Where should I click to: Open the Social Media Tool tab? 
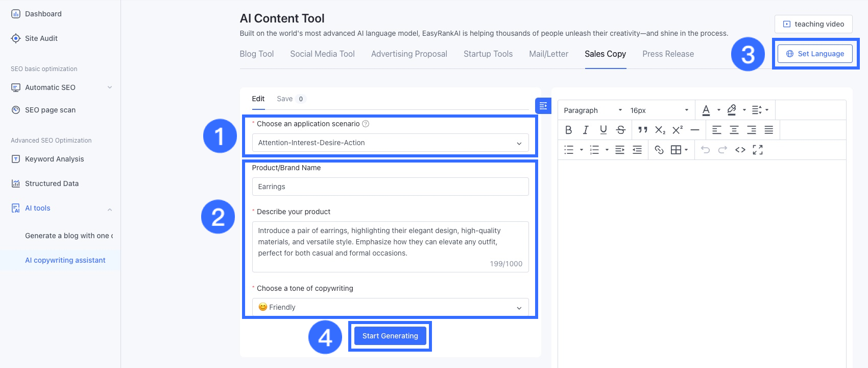(322, 54)
